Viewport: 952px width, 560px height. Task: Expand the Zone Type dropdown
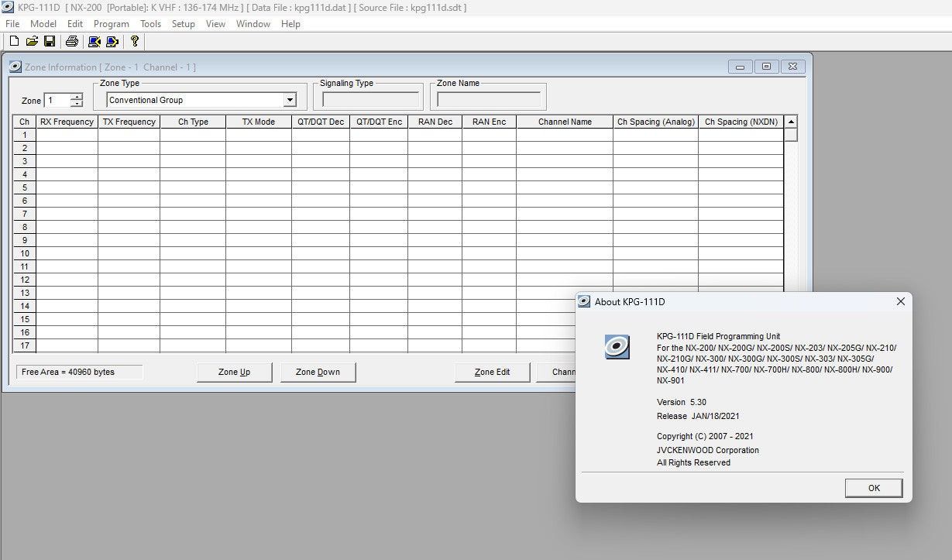[290, 100]
